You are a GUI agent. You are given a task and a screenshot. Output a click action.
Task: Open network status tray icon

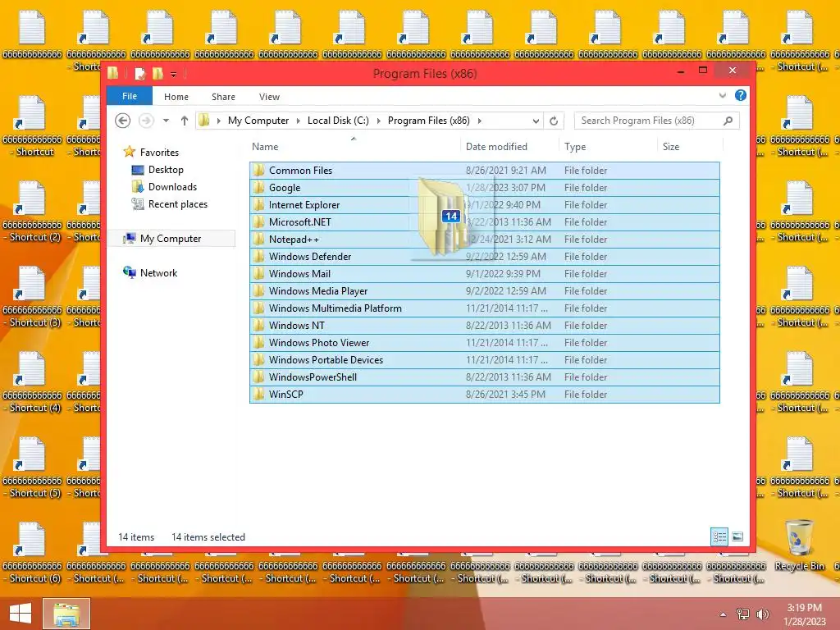pos(743,614)
